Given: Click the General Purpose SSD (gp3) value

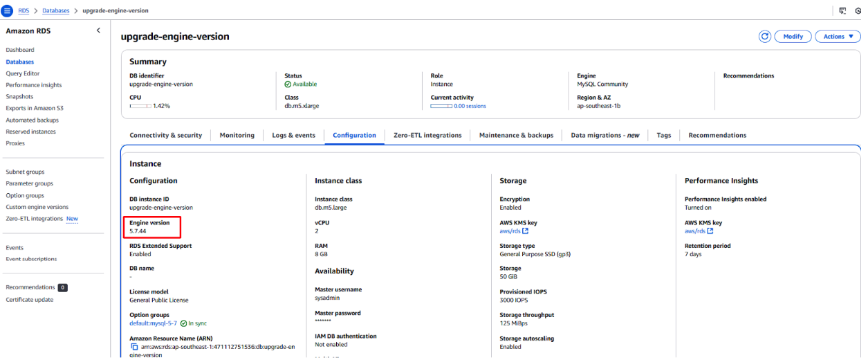Looking at the screenshot, I should coord(535,254).
